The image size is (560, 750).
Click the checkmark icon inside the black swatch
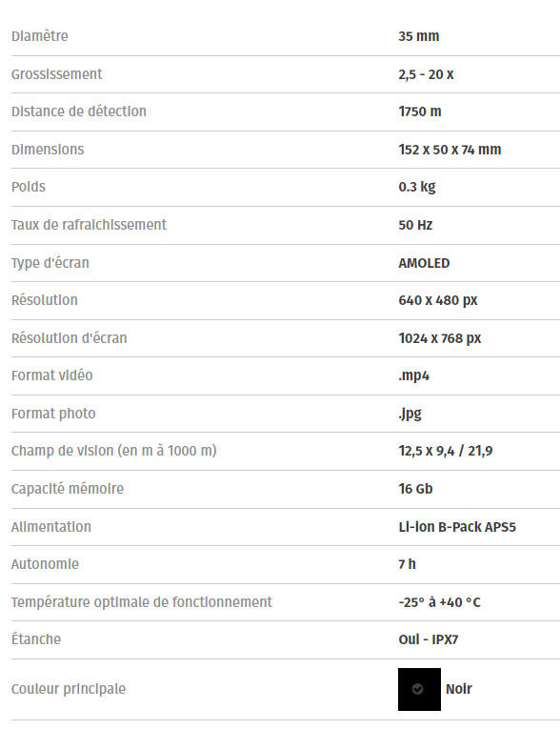417,689
